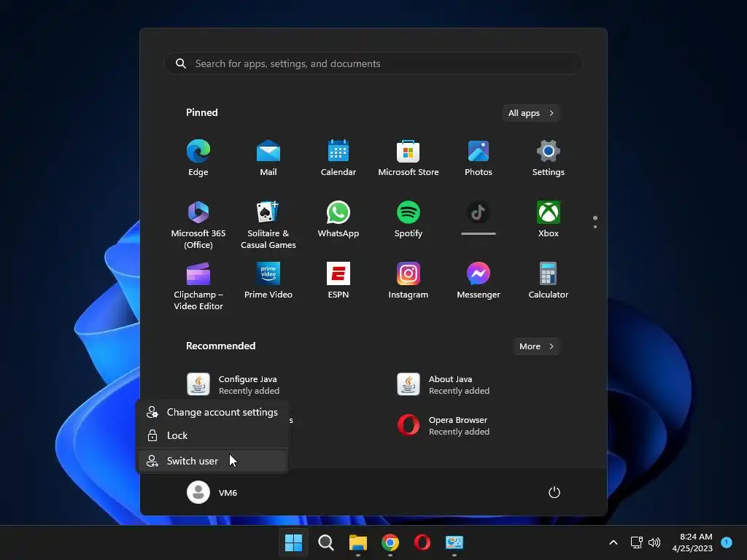Open the notification badge icon
This screenshot has height=560, width=747.
click(x=727, y=542)
